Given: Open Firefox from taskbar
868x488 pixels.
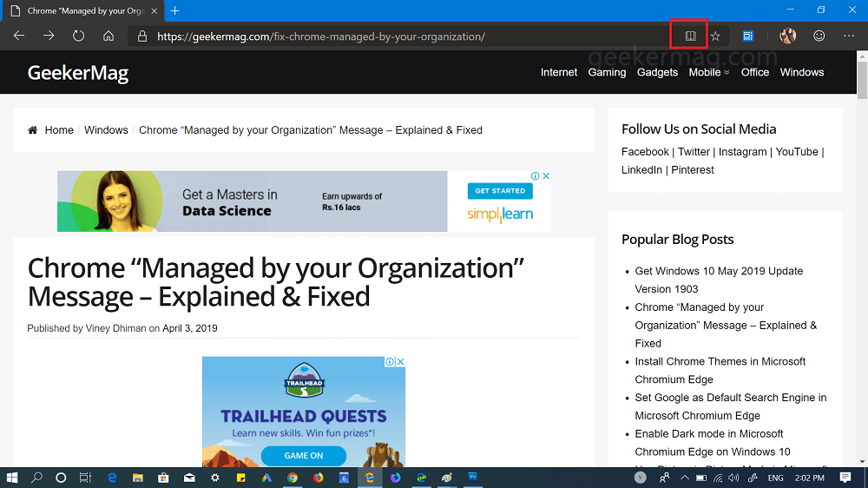Looking at the screenshot, I should click(318, 478).
